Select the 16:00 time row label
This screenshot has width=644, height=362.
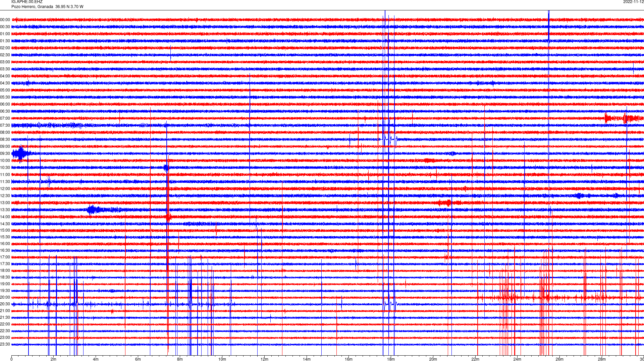coord(5,244)
